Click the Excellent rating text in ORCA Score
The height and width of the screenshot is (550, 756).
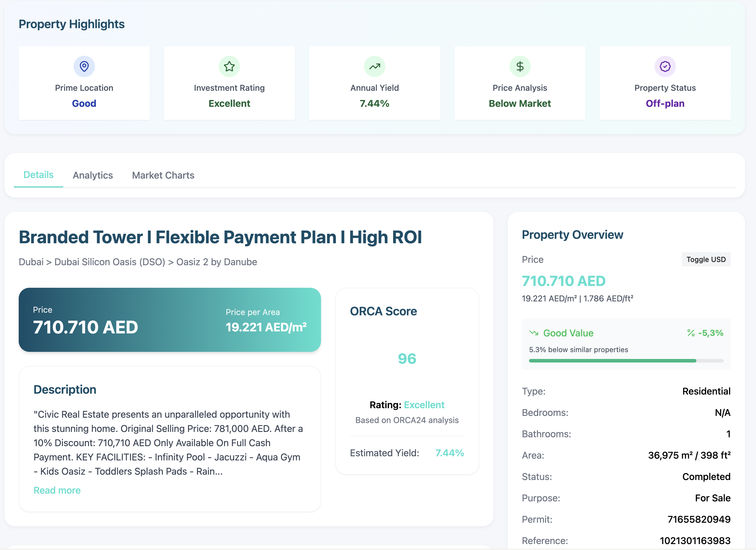tap(424, 405)
